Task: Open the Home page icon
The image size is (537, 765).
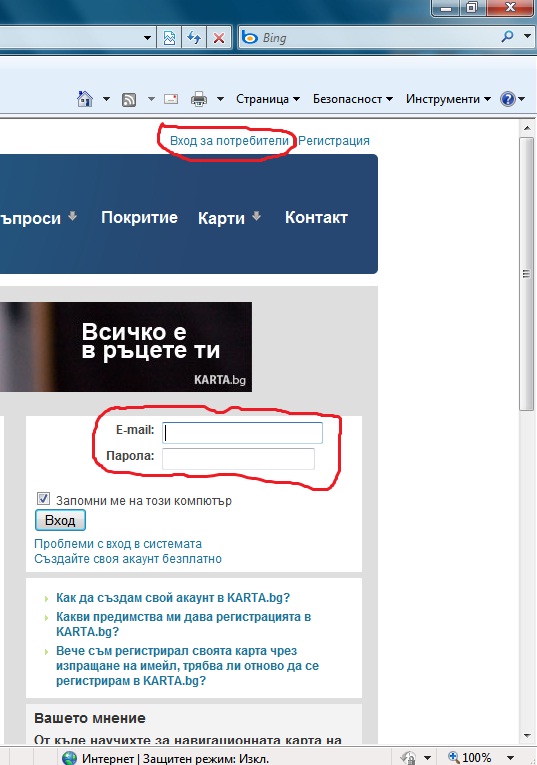Action: pos(85,99)
